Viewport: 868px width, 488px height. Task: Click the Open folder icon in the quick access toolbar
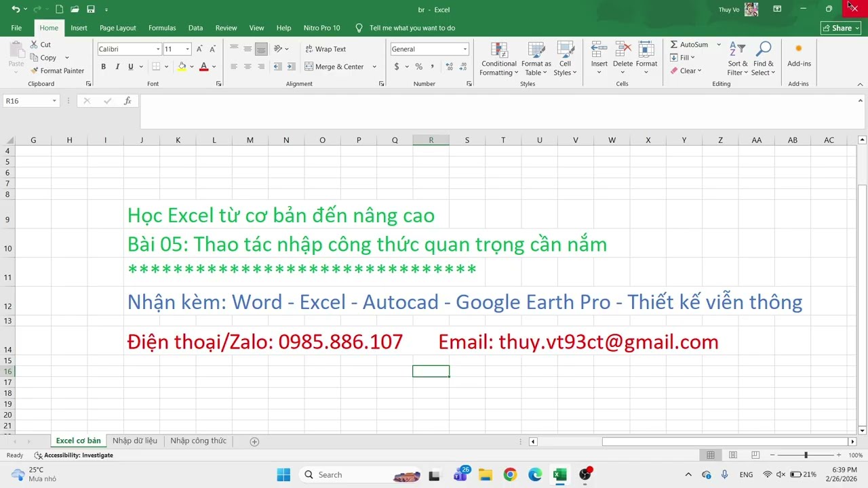[75, 9]
